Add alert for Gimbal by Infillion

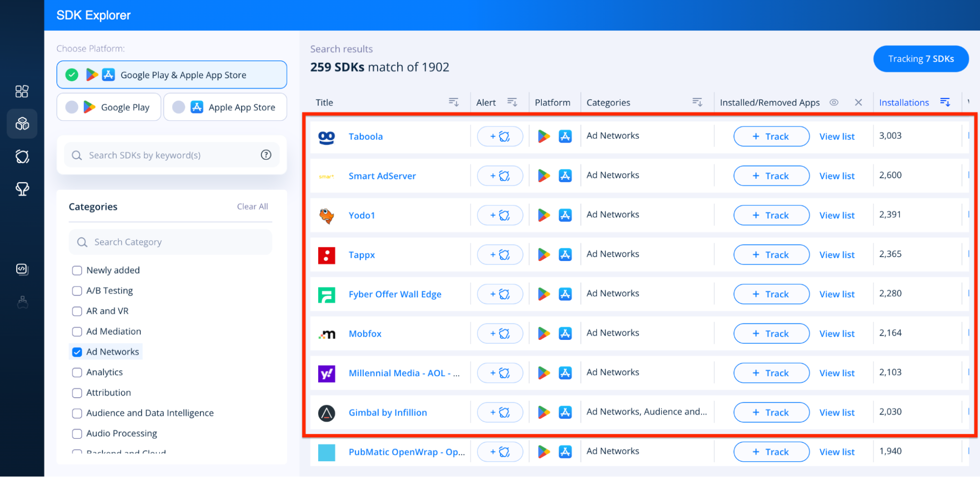500,412
